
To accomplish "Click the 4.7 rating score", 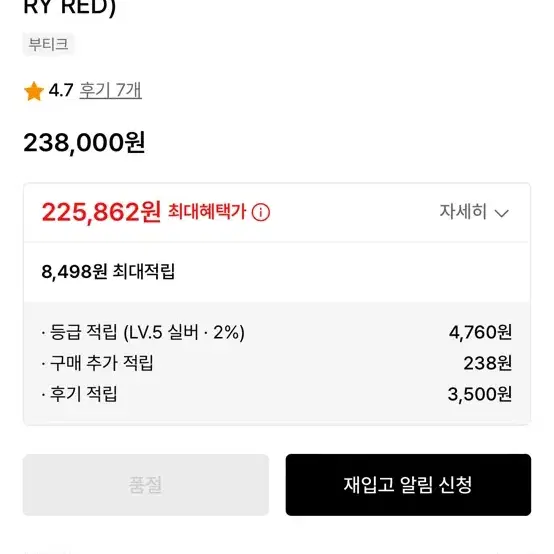I will [x=61, y=90].
